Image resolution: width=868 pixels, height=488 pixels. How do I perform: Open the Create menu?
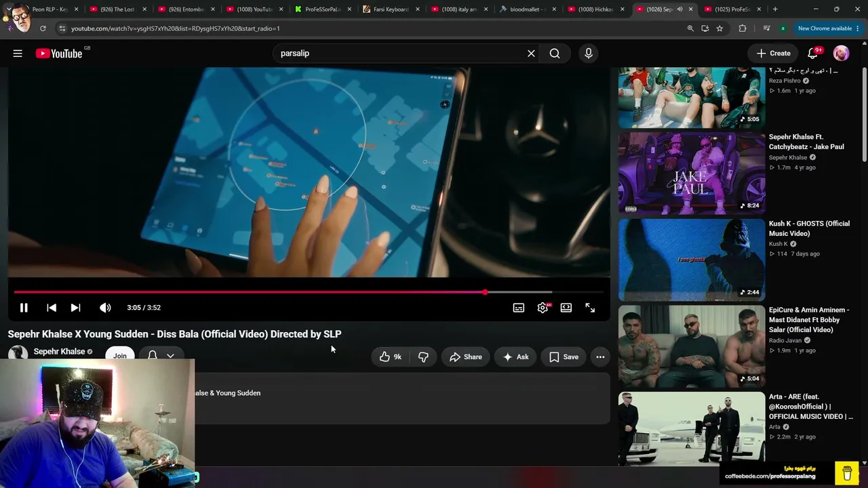773,54
